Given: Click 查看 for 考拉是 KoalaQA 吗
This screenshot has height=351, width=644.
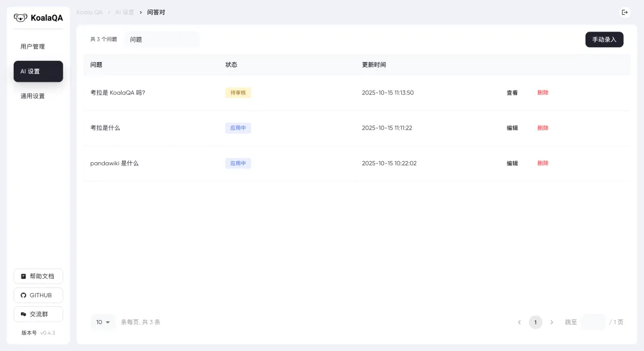Looking at the screenshot, I should coord(512,93).
